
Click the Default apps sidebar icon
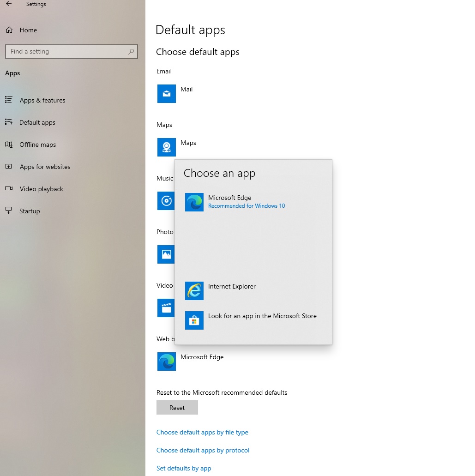coord(9,122)
